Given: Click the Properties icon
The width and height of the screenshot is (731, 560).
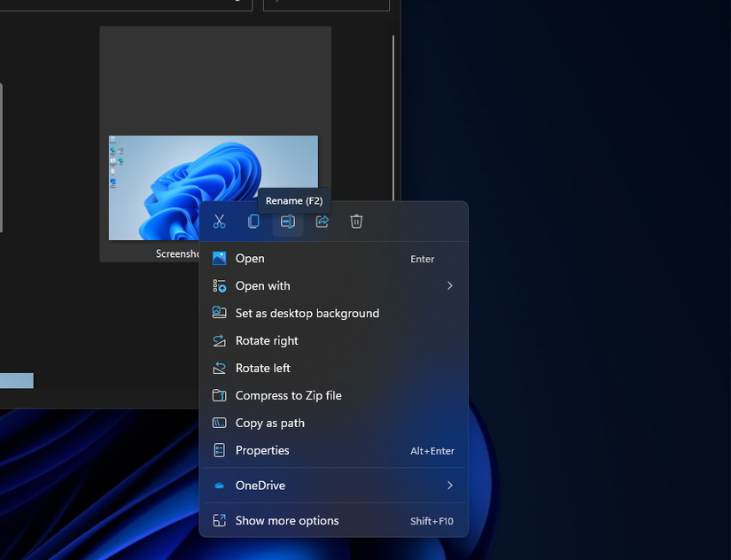Looking at the screenshot, I should 218,450.
